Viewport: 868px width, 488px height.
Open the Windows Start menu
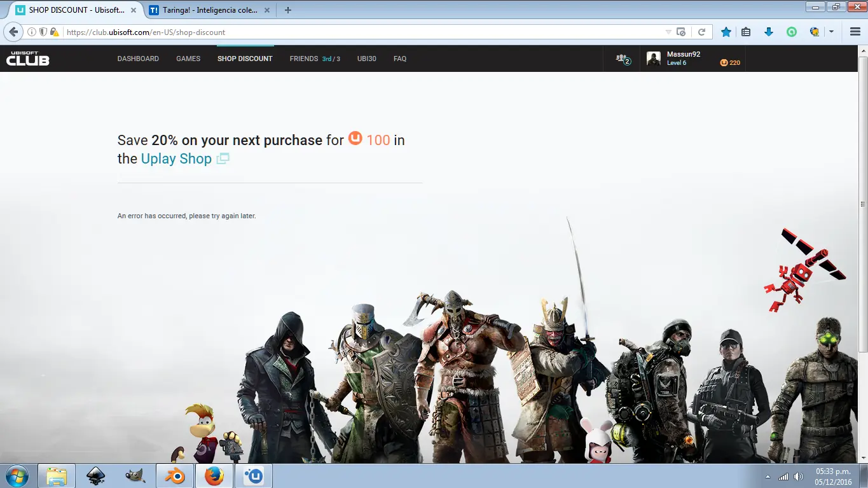(16, 476)
